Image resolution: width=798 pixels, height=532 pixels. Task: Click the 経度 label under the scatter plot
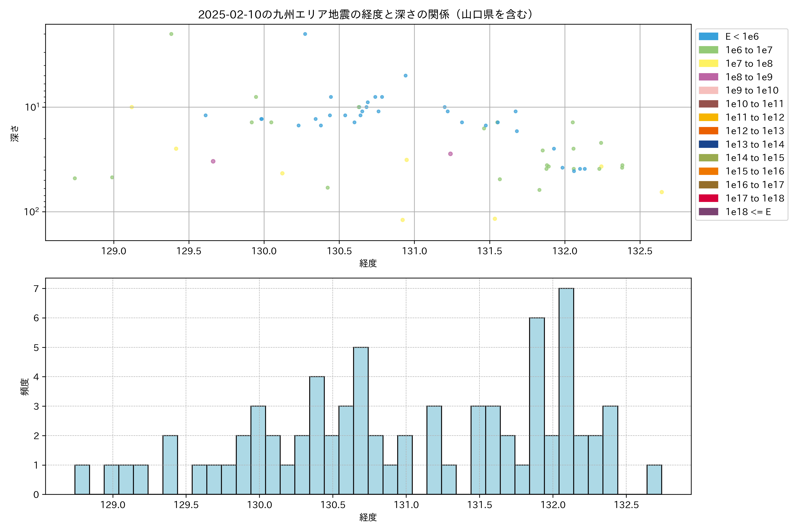pos(368,263)
